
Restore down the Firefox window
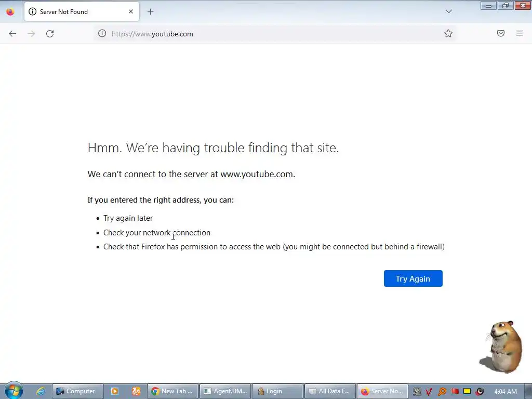coord(506,5)
